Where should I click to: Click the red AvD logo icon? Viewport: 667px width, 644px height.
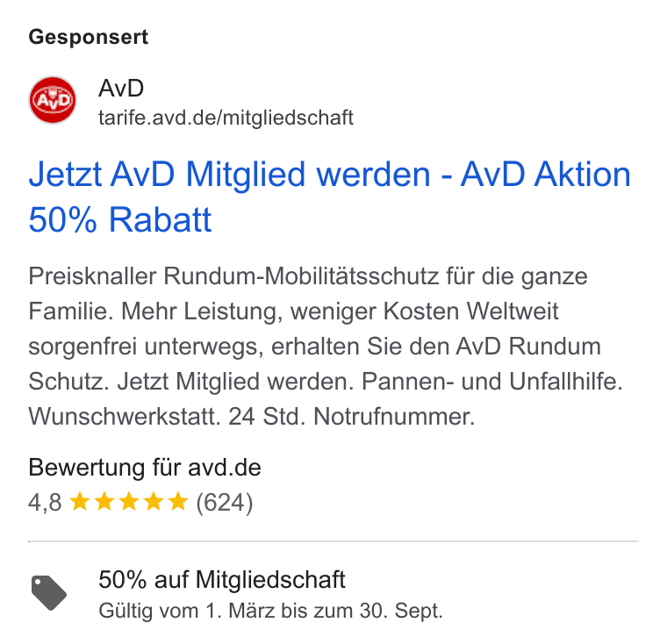tap(53, 100)
